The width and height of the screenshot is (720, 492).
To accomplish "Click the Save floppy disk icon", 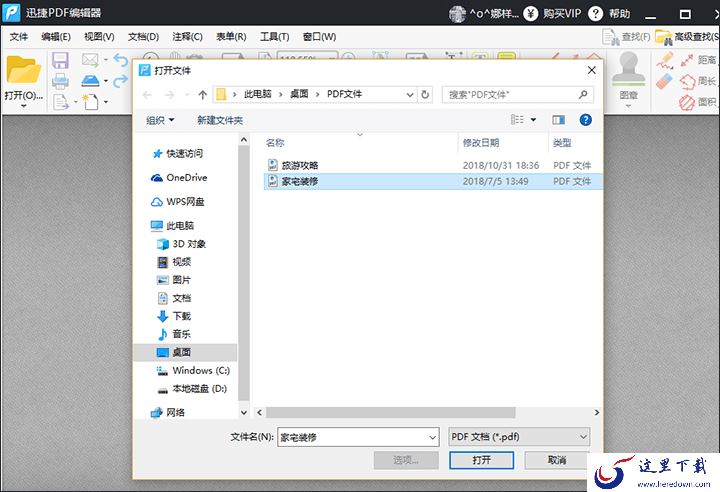I will click(x=60, y=61).
